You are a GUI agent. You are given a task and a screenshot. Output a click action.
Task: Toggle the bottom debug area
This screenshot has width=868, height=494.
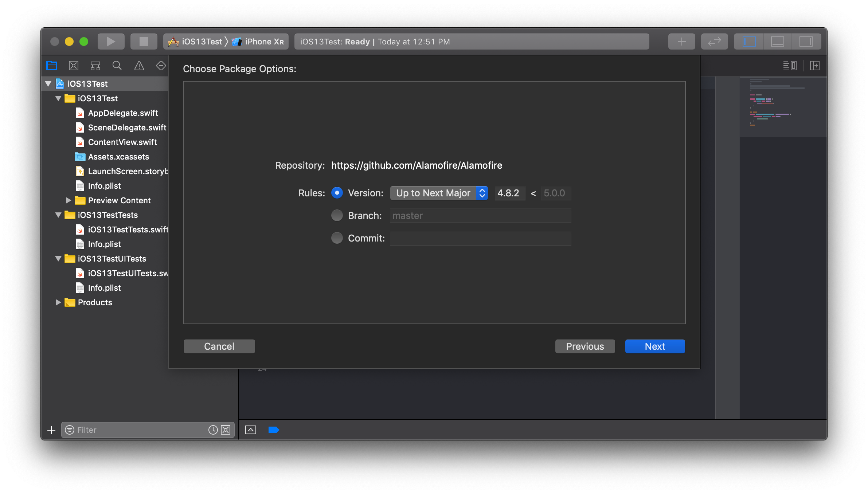tap(777, 42)
